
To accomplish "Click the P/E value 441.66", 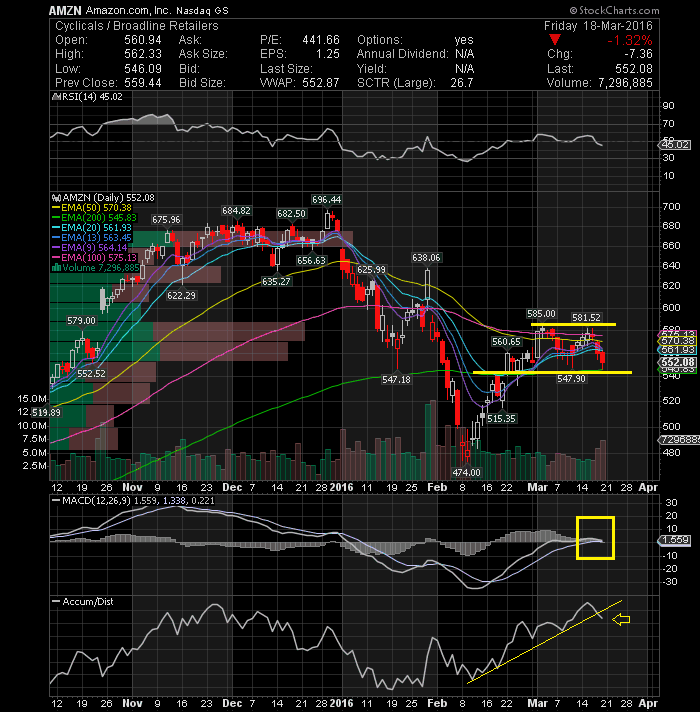I will pyautogui.click(x=321, y=40).
